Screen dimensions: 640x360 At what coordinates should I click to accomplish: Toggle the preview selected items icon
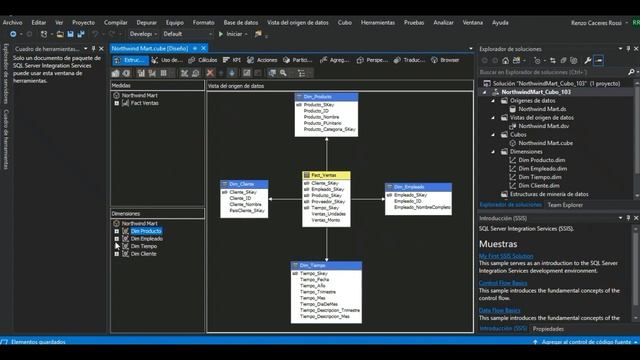point(599,61)
